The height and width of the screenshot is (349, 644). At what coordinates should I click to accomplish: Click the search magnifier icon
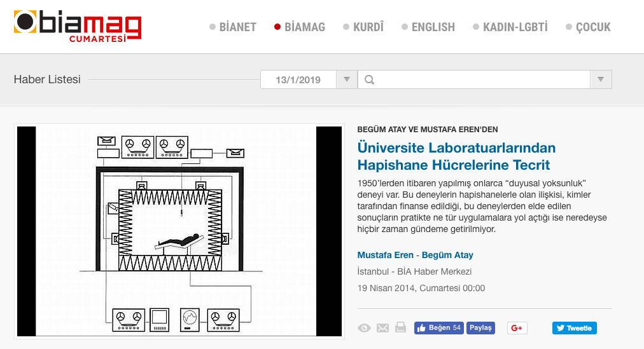click(369, 80)
